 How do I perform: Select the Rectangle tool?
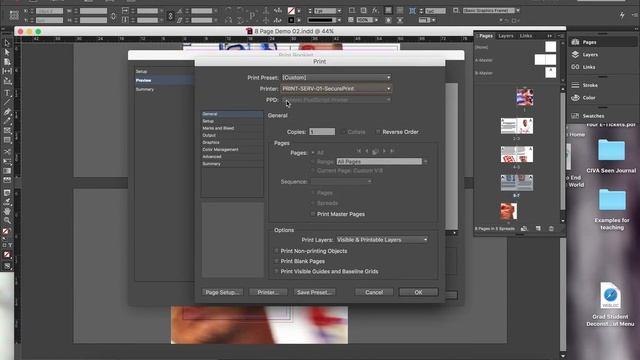(7, 140)
